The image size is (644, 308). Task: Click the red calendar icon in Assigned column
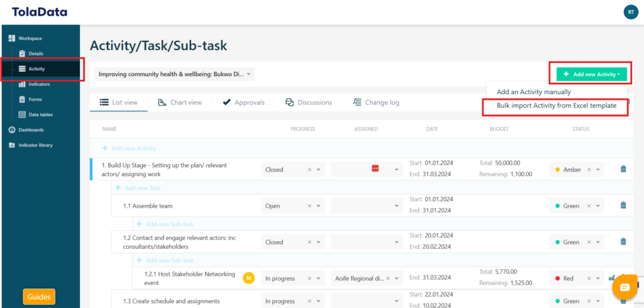click(375, 168)
